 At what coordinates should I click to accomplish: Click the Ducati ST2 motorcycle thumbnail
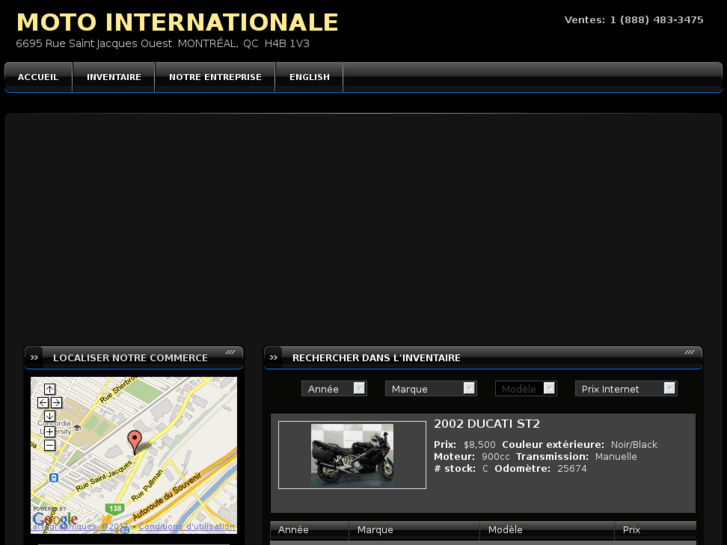(352, 455)
